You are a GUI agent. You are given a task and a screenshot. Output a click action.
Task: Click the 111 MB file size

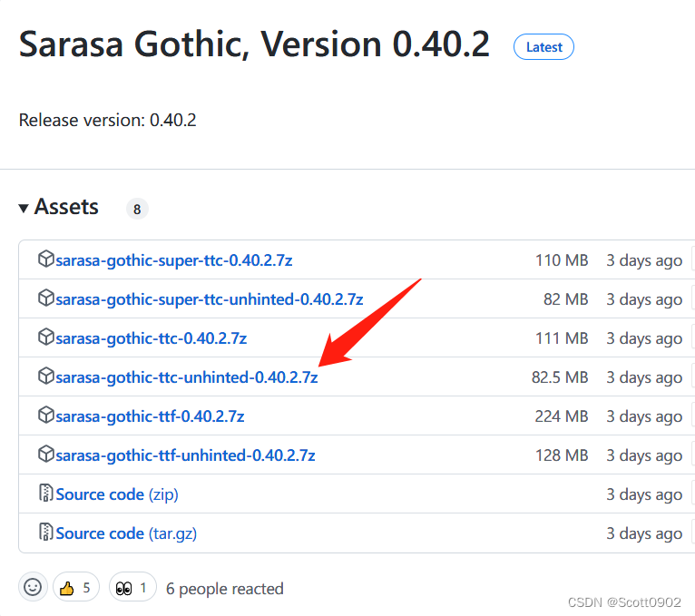(562, 338)
